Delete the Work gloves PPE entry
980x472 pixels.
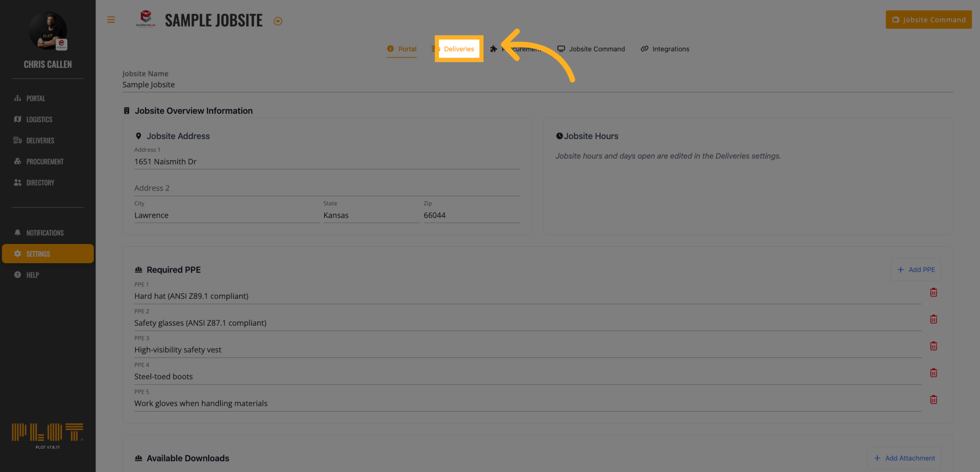click(x=933, y=400)
